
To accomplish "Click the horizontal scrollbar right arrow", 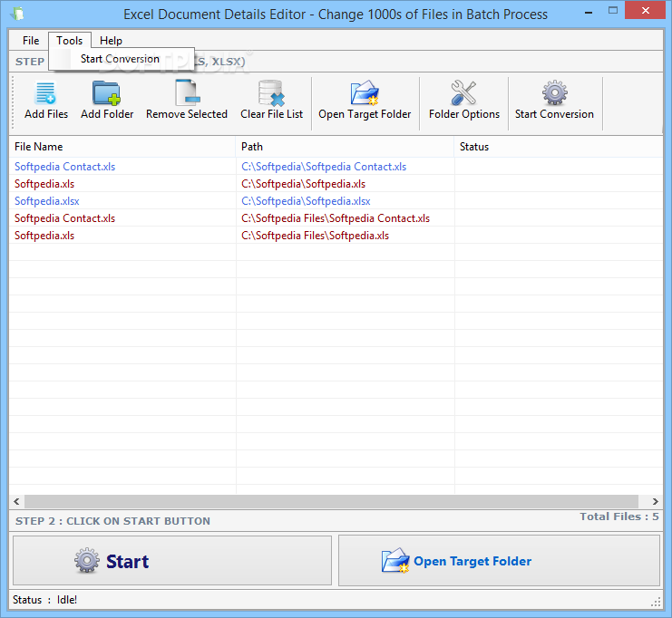I will click(x=656, y=501).
